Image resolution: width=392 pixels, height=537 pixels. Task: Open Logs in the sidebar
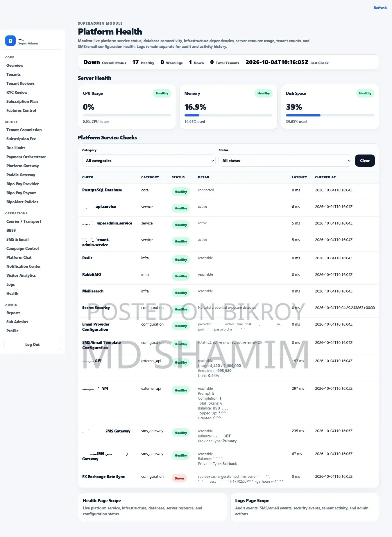pyautogui.click(x=10, y=285)
